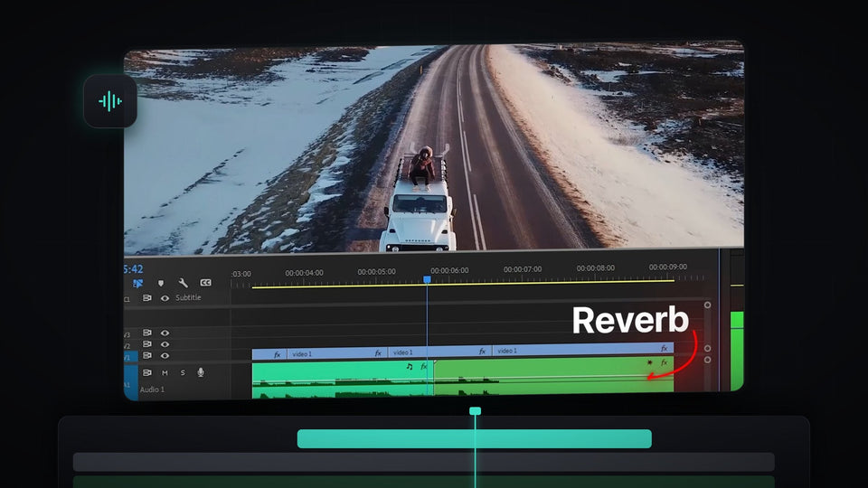Click top vertical zoom scroll handle circle
The image size is (868, 488).
(x=707, y=305)
